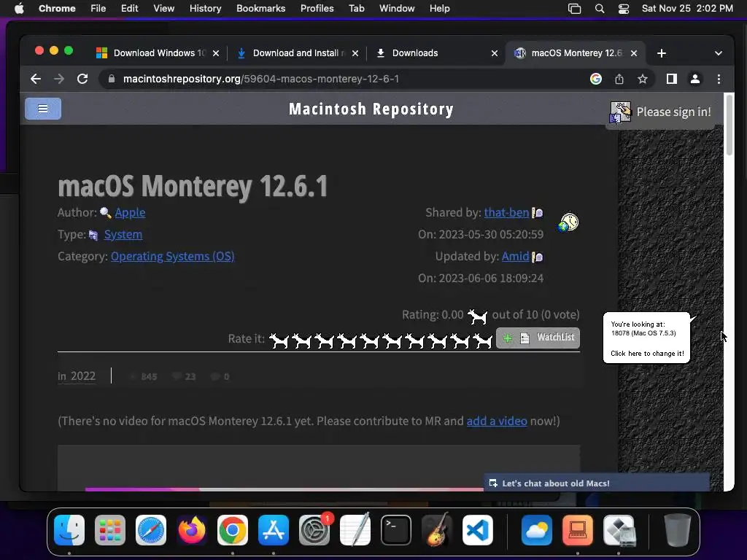The image size is (747, 560).
Task: Open App Store from the dock
Action: (x=274, y=530)
